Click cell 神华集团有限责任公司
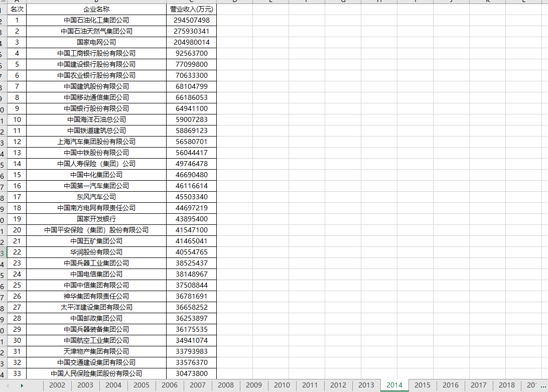The width and height of the screenshot is (548, 392). pos(96,296)
